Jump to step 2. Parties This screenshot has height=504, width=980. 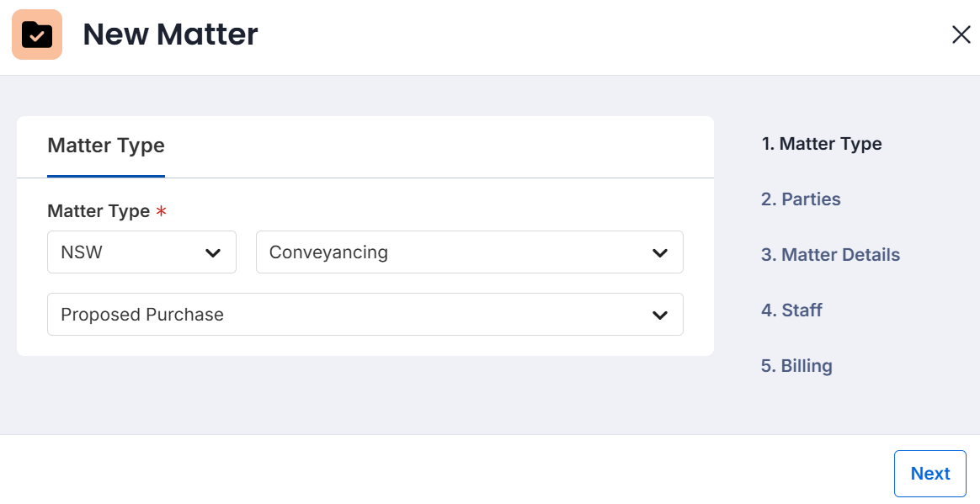point(801,199)
